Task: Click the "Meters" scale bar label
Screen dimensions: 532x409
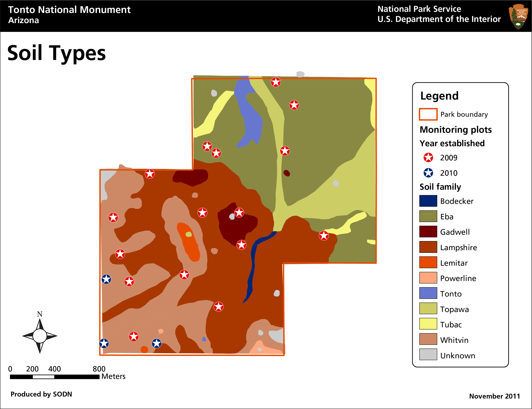Action: [113, 377]
